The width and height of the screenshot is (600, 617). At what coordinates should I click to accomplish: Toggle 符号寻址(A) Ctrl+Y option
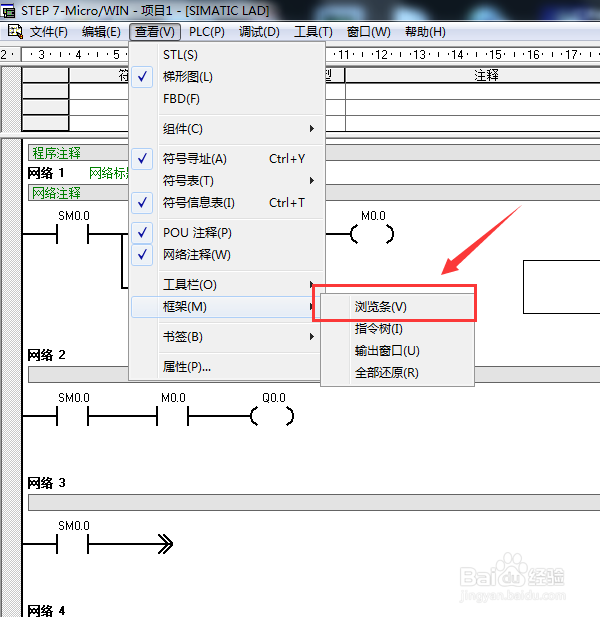tap(227, 159)
